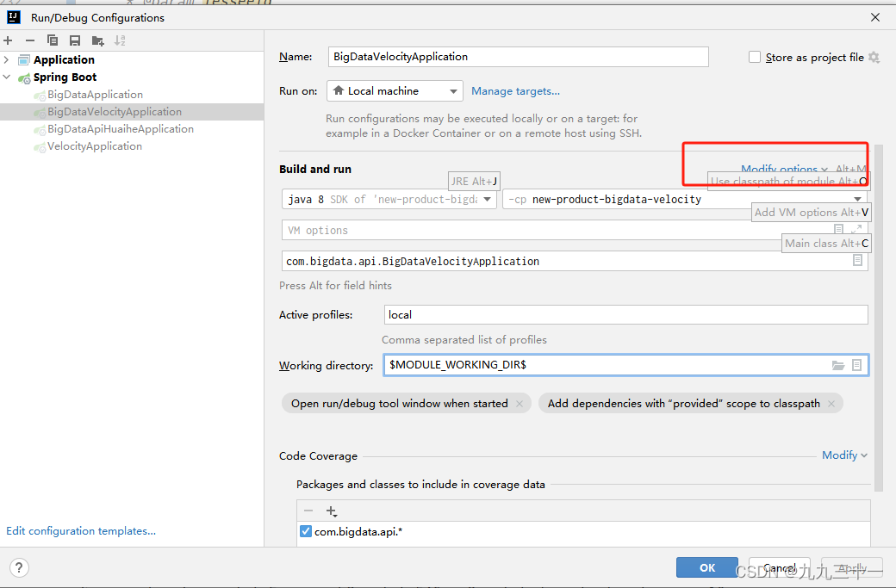
Task: Uncheck the com.bigdata.api.* coverage pattern
Action: (x=306, y=531)
